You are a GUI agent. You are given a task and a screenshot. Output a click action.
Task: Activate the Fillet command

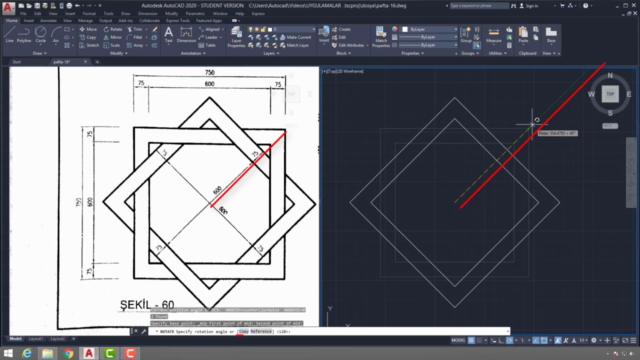point(134,37)
